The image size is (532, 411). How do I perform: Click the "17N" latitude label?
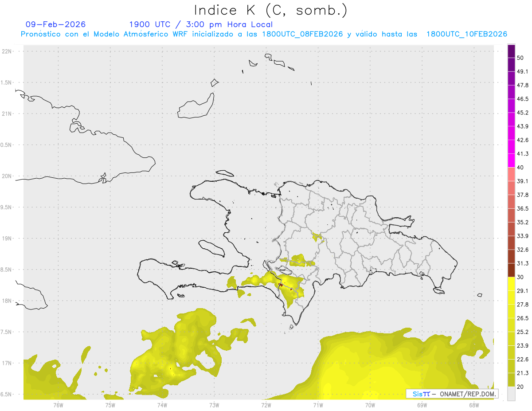pyautogui.click(x=7, y=363)
